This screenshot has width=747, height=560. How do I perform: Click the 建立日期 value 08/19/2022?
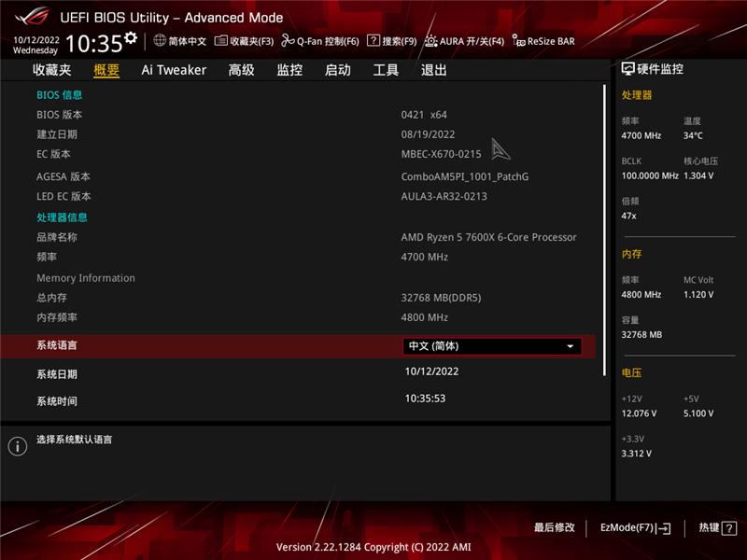[428, 134]
